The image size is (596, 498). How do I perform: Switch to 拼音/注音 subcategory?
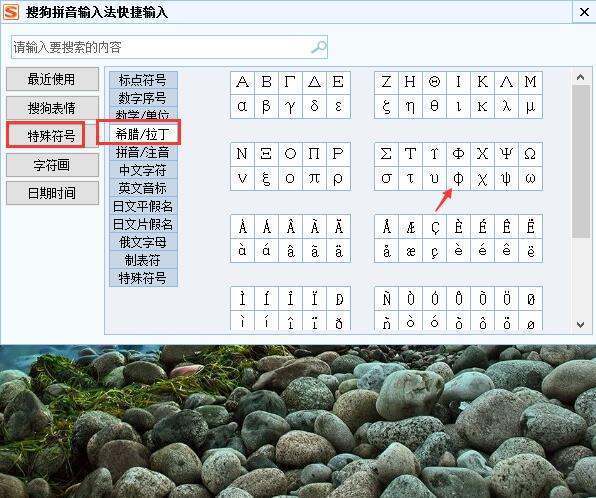click(143, 152)
